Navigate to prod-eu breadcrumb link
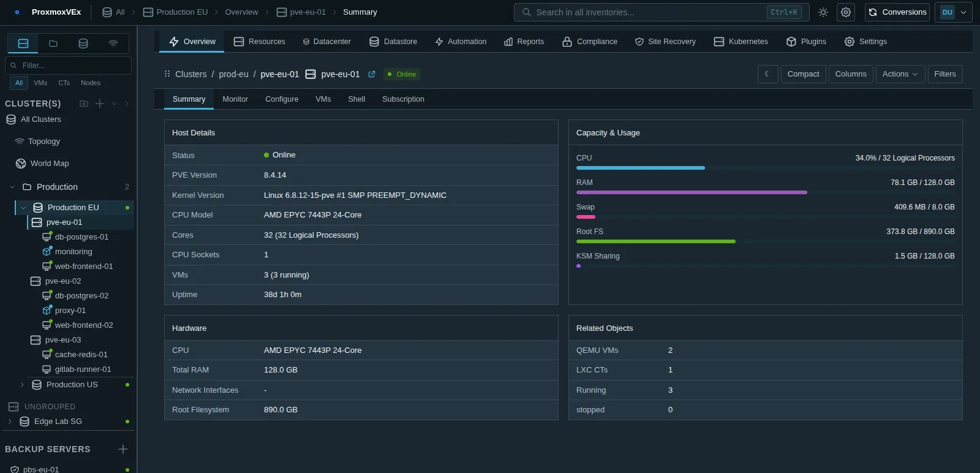 coord(233,74)
